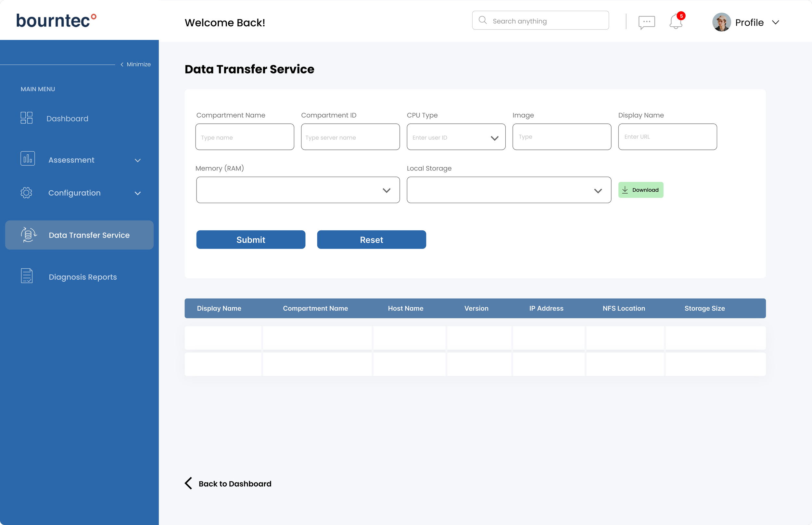The width and height of the screenshot is (812, 525).
Task: Click the Diagnosis Reports document icon
Action: tap(27, 276)
